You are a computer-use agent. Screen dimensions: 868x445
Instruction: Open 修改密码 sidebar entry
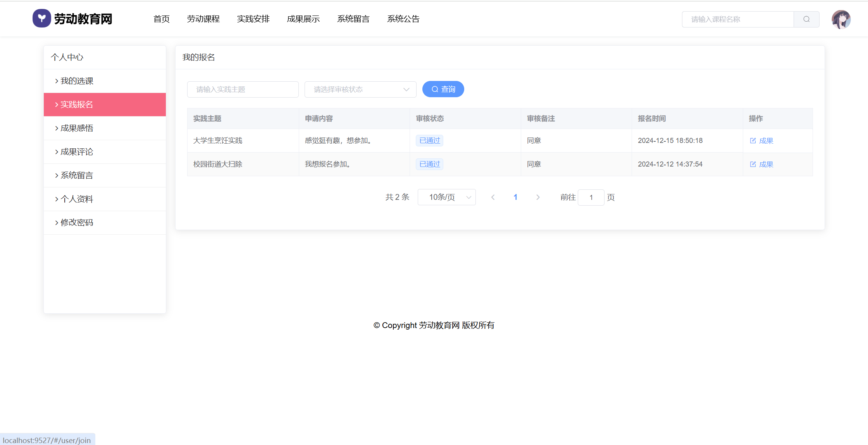click(77, 223)
